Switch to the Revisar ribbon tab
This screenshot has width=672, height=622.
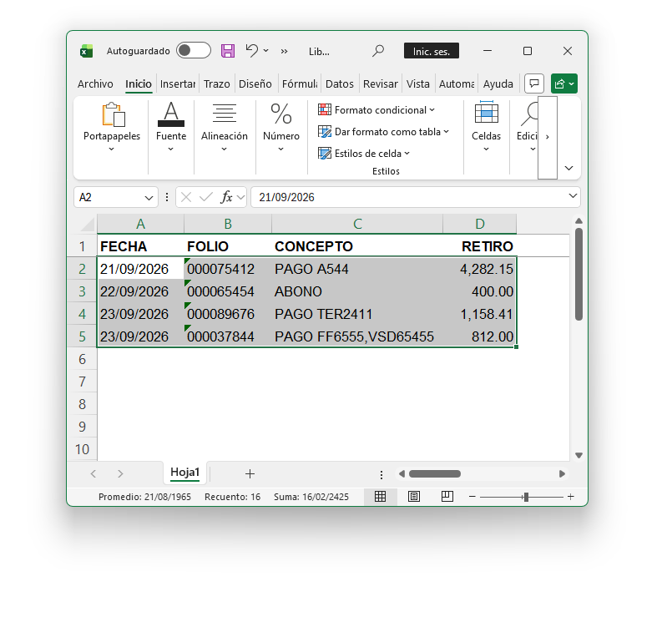point(380,84)
